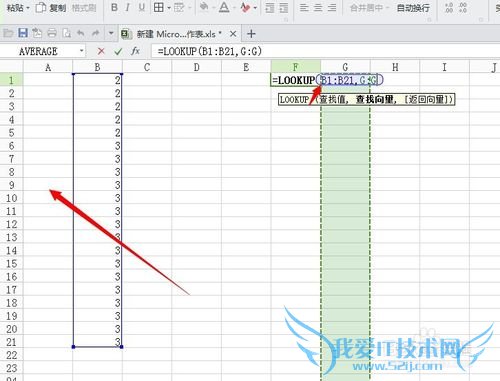Apply cell borders icon

point(159,7)
